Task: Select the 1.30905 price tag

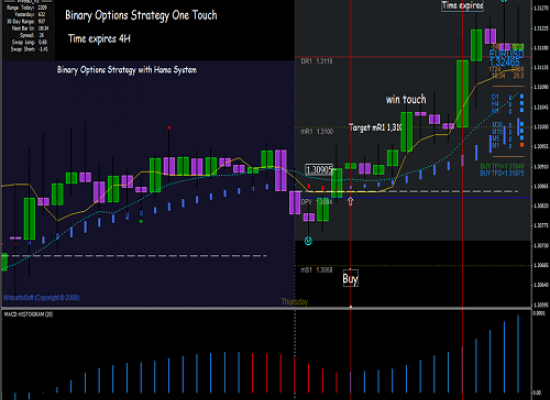Action: tap(318, 170)
